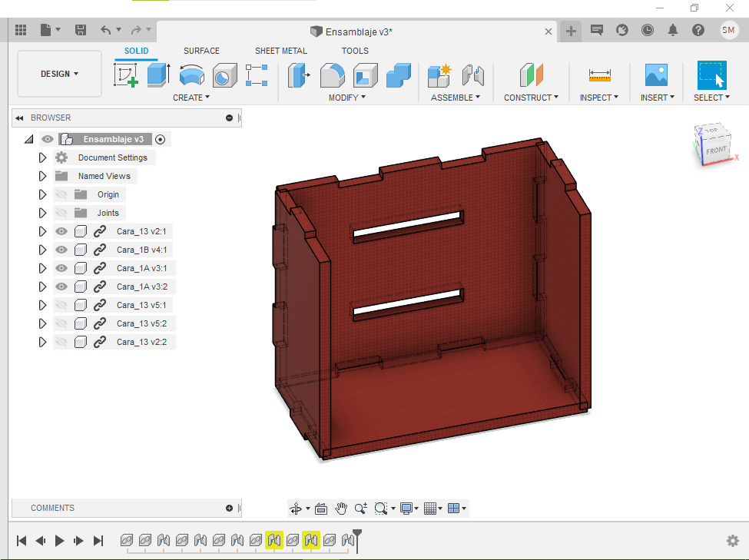Hide component Cara_1A v3:1
This screenshot has width=749, height=560.
[x=61, y=268]
